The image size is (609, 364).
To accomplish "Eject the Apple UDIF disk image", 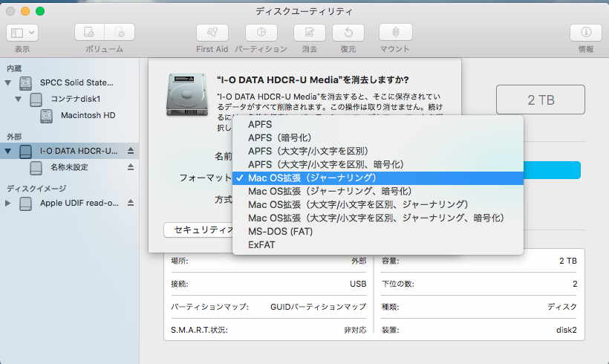I will [131, 203].
